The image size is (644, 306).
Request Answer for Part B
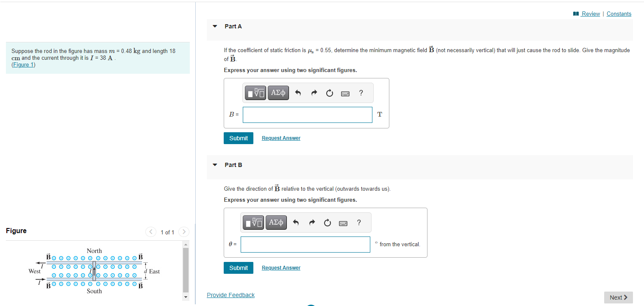click(x=281, y=268)
